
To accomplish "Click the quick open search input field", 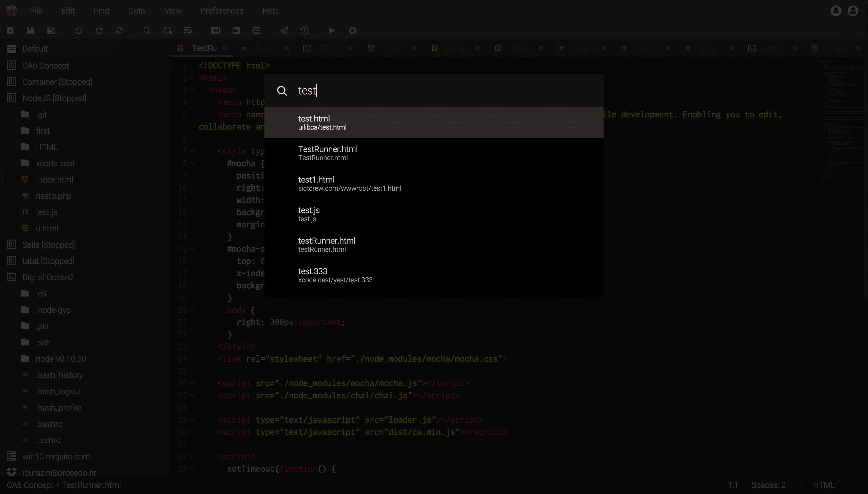I will [441, 91].
